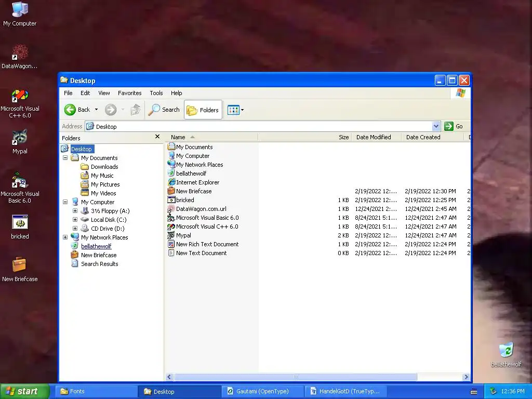Select Mypal raccoon desktop icon

pyautogui.click(x=20, y=142)
